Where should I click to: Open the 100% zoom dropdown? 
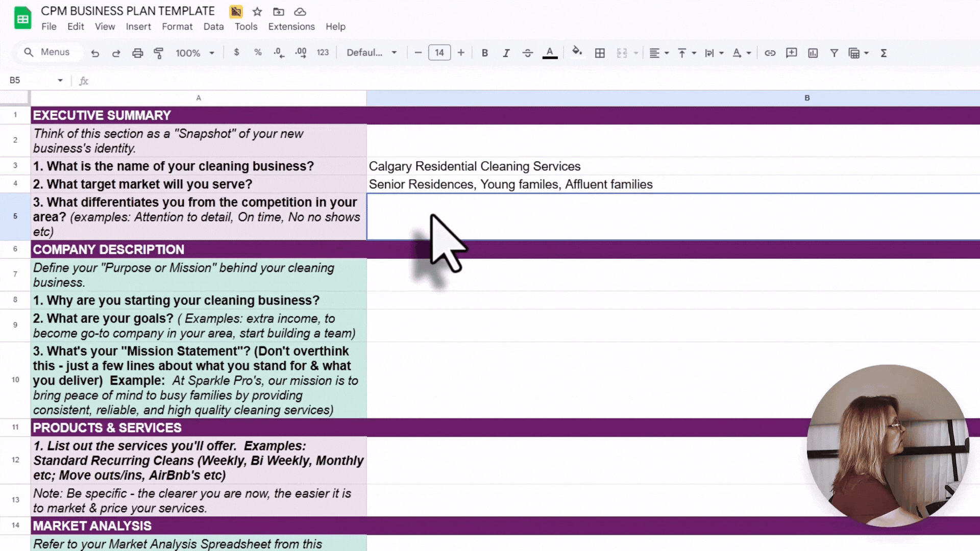tap(195, 53)
